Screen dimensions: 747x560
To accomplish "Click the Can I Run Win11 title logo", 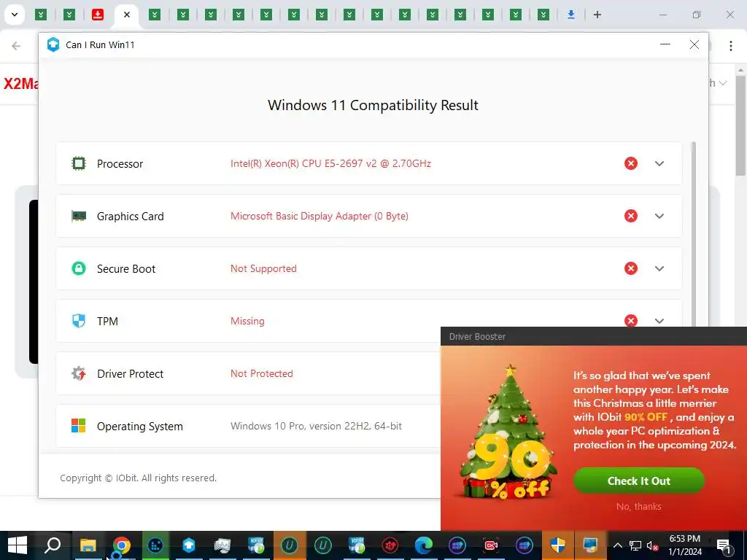I will coord(53,44).
